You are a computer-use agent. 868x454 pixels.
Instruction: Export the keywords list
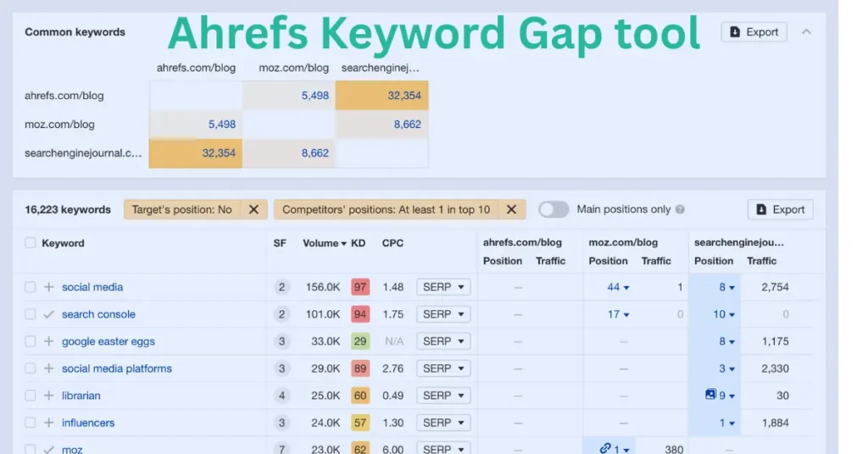(x=781, y=209)
